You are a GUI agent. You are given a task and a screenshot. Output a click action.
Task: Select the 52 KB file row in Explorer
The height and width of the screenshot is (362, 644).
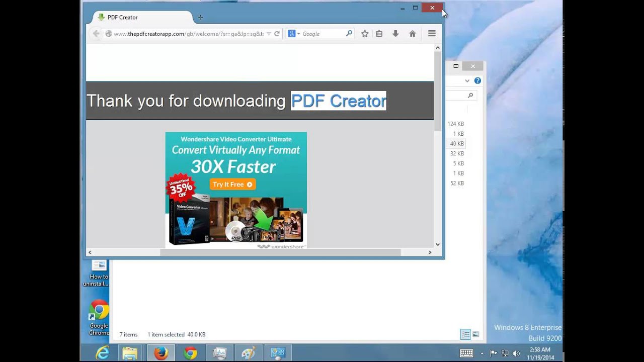pyautogui.click(x=456, y=183)
